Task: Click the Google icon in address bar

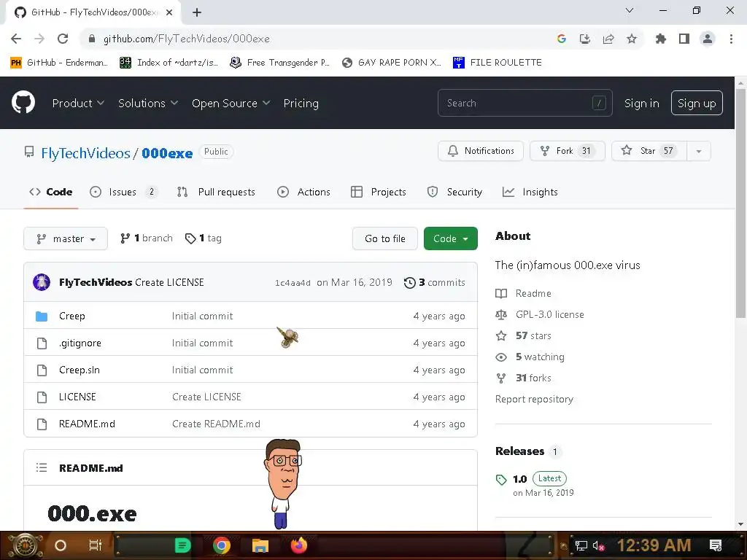Action: 562,39
